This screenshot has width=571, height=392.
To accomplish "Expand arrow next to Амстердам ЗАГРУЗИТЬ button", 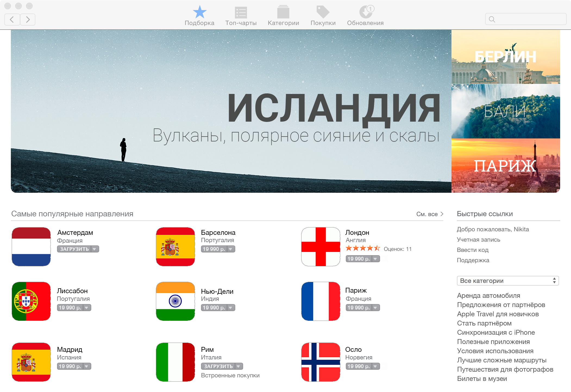I will point(95,249).
